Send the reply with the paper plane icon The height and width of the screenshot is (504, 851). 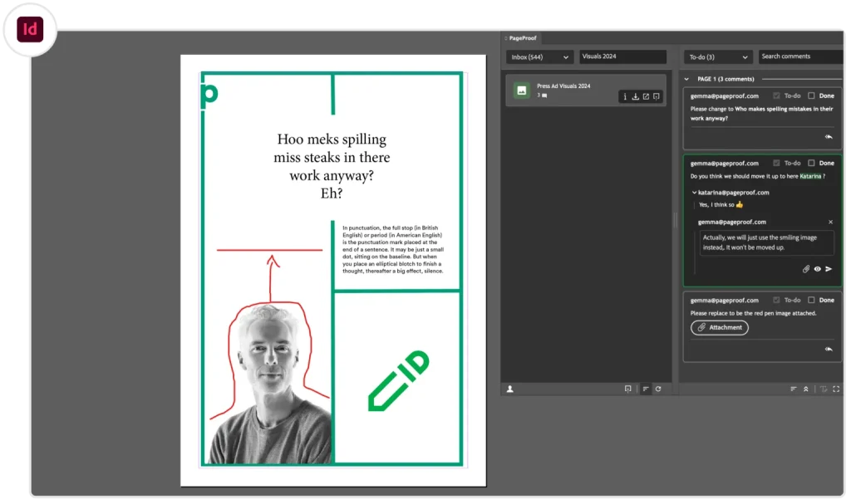pos(829,269)
